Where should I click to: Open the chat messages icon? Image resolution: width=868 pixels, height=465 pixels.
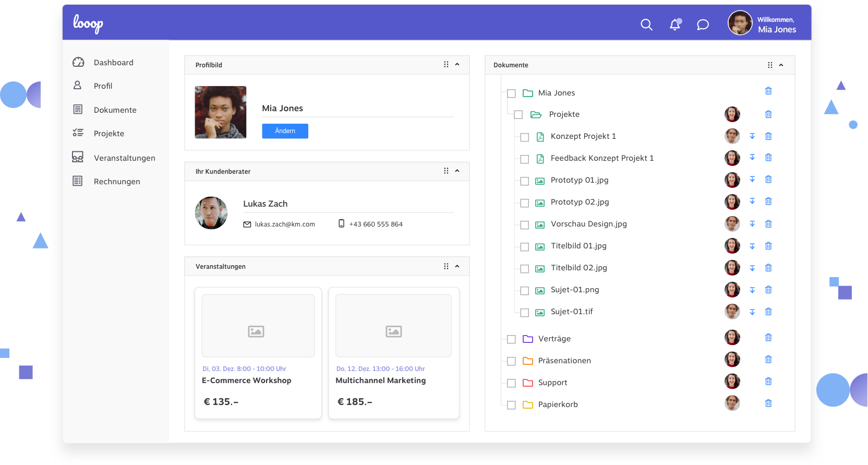[703, 25]
